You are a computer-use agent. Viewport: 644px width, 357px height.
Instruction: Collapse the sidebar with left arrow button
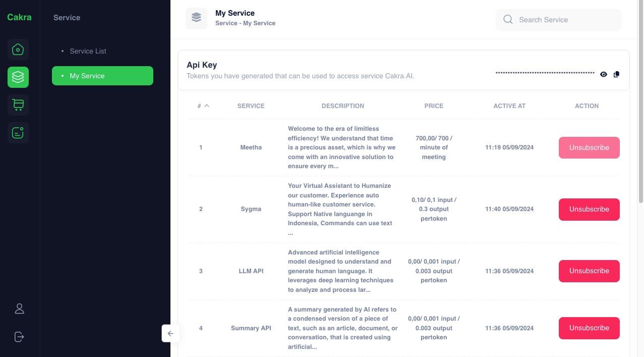(x=170, y=333)
